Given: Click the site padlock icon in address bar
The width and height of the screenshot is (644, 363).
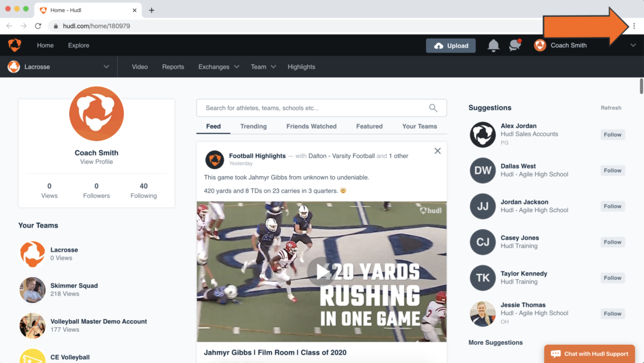Looking at the screenshot, I should [x=55, y=26].
